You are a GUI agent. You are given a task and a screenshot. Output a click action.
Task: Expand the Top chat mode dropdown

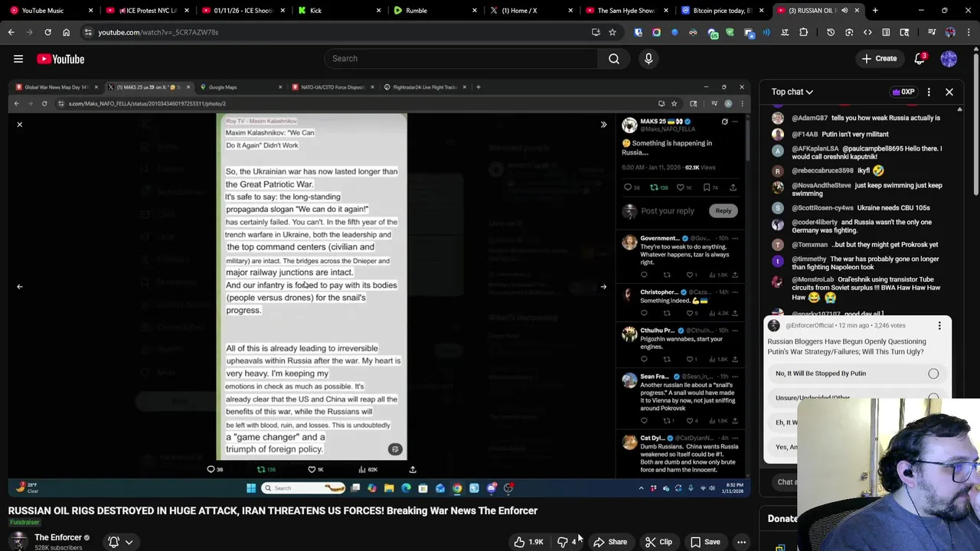[792, 92]
